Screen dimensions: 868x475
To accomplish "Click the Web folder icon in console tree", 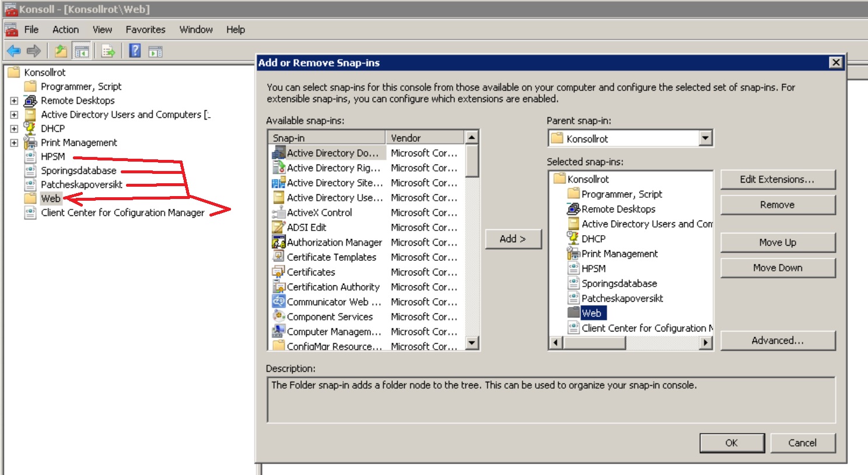I will [30, 198].
